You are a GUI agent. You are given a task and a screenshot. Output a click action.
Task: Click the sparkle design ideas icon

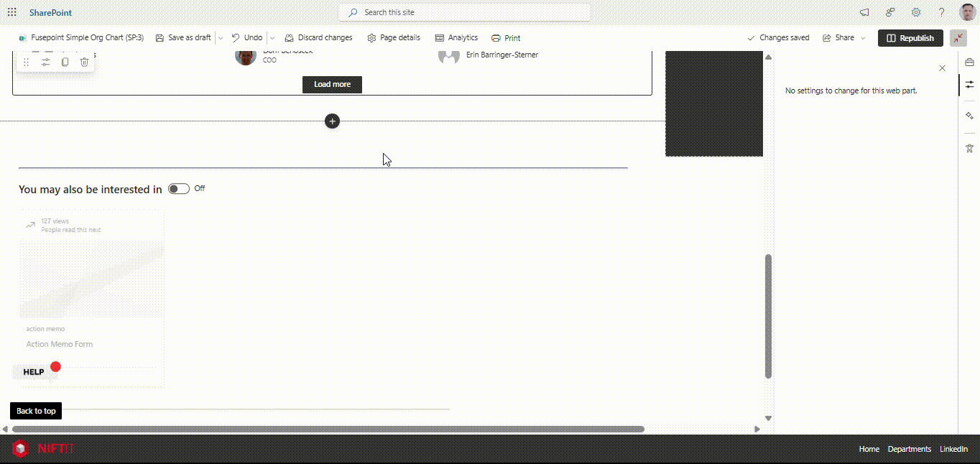(969, 116)
